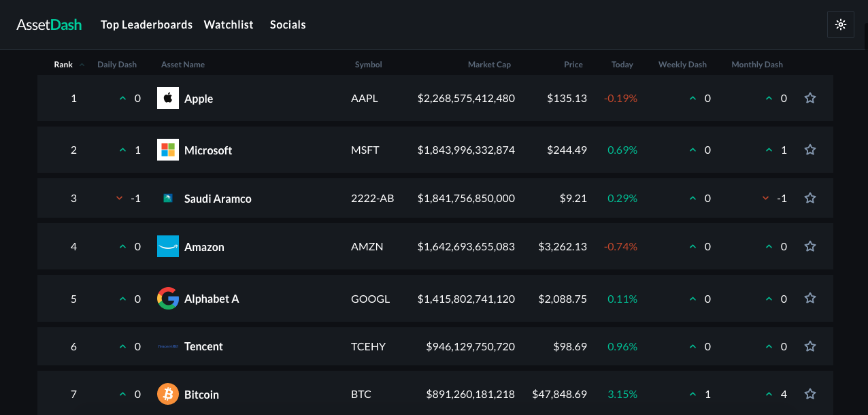Click the AssetDash logo
The height and width of the screenshot is (415, 868).
[49, 24]
